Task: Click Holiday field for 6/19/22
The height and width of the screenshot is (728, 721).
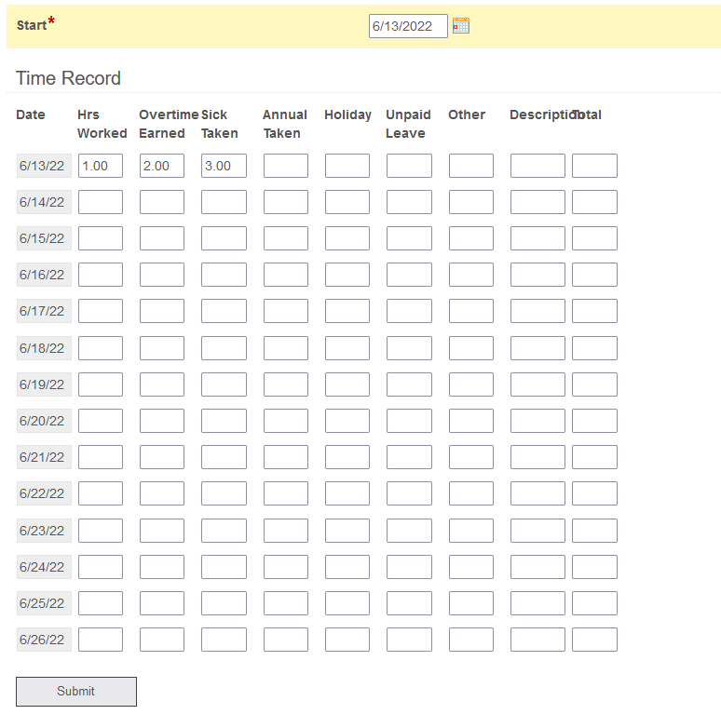Action: tap(347, 384)
